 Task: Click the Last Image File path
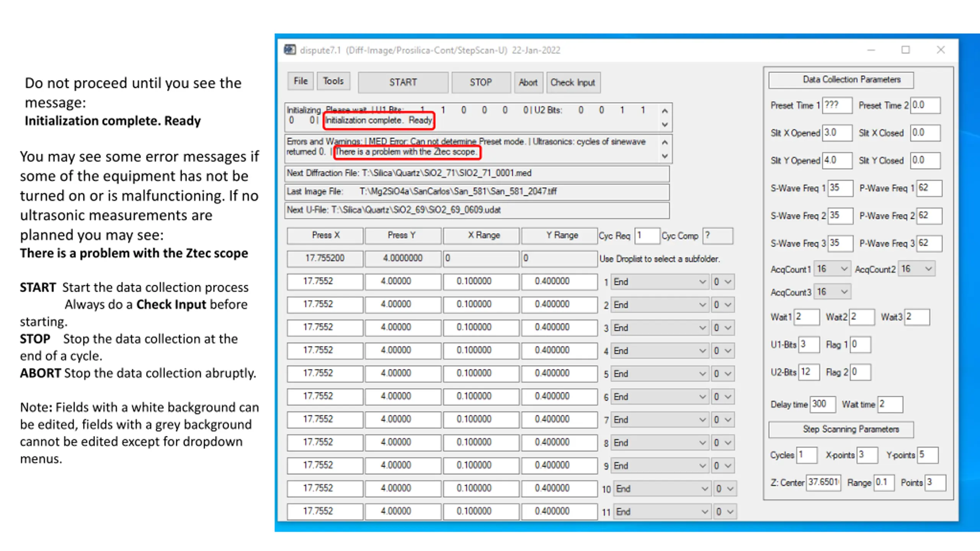pos(477,192)
